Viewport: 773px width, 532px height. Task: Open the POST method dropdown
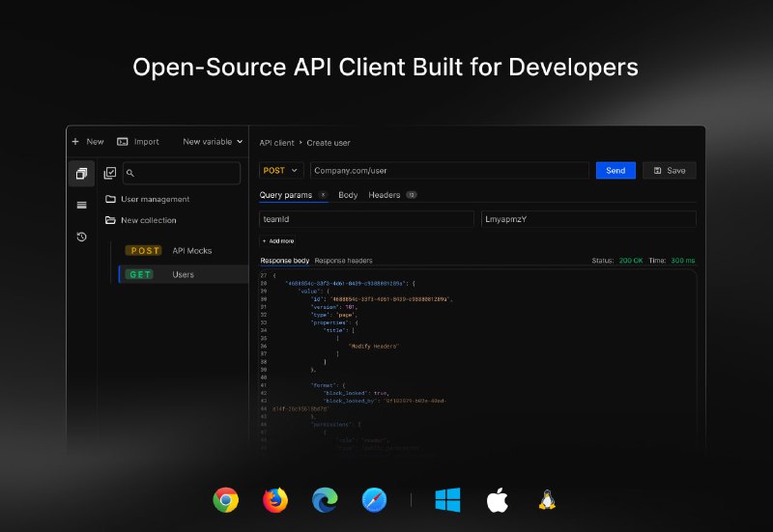point(281,170)
